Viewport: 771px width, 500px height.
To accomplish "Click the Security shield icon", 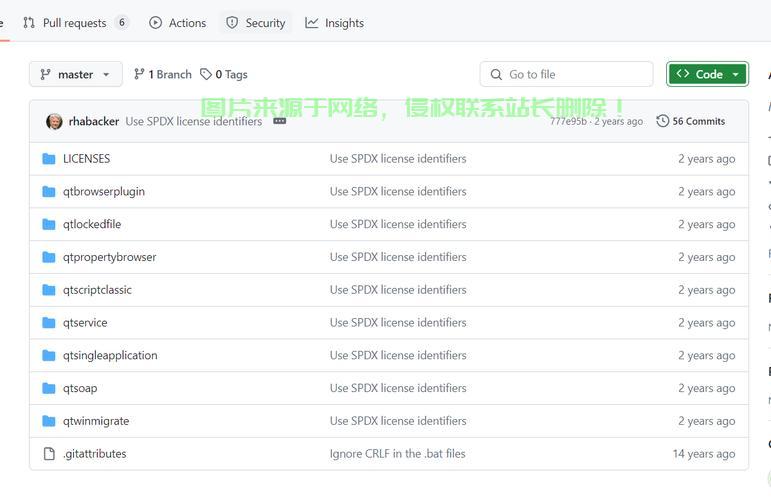I will pyautogui.click(x=232, y=23).
